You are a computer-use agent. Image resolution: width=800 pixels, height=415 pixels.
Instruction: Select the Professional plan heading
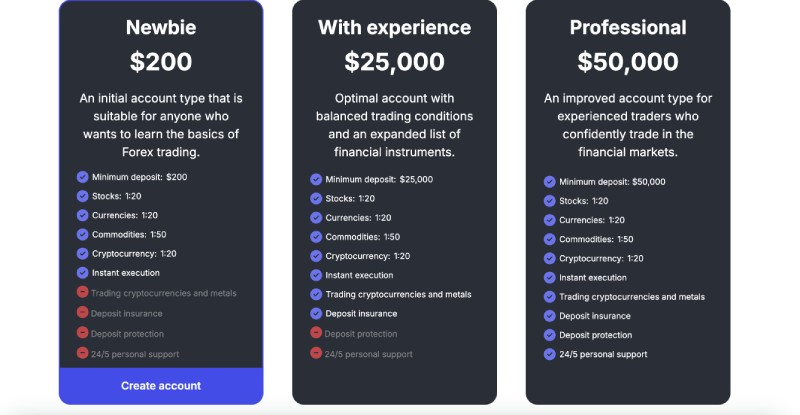tap(628, 28)
